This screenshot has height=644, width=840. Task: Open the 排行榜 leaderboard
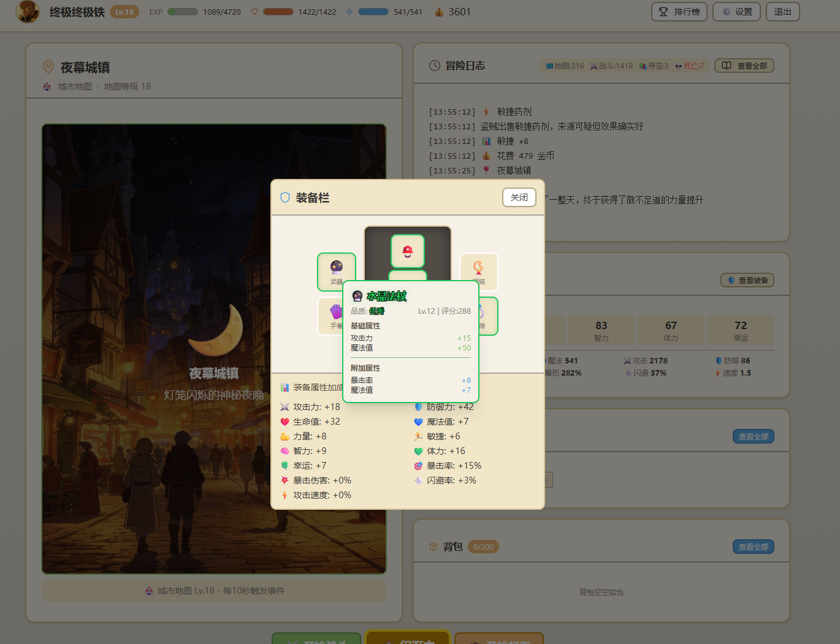coord(679,12)
